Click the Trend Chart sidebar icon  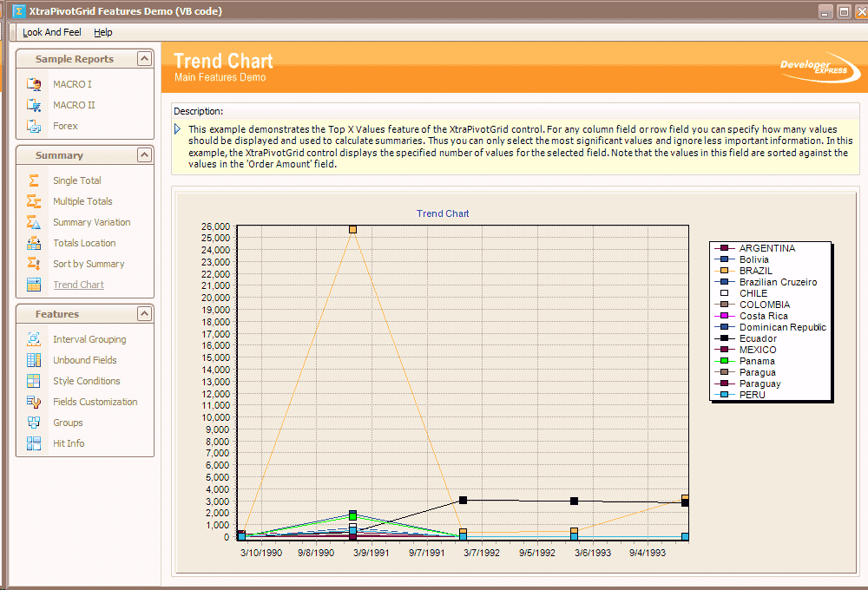tap(34, 285)
